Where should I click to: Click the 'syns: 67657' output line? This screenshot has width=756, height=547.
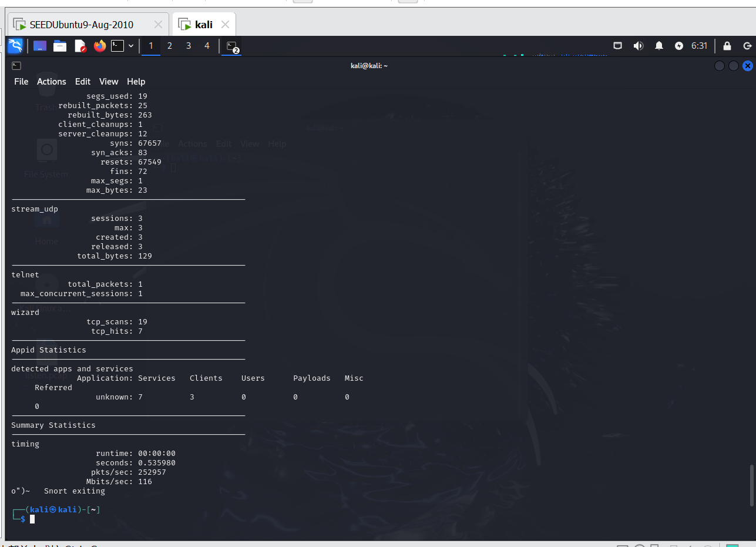pyautogui.click(x=136, y=143)
